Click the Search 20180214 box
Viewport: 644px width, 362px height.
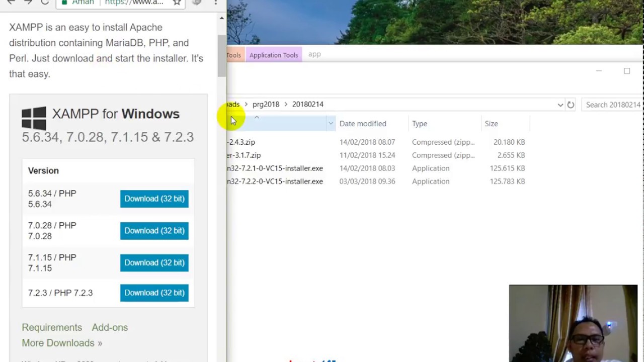[x=612, y=105]
